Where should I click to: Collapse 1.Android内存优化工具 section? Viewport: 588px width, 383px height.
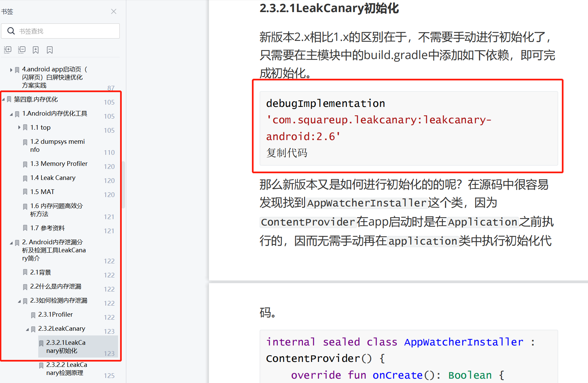(11, 114)
